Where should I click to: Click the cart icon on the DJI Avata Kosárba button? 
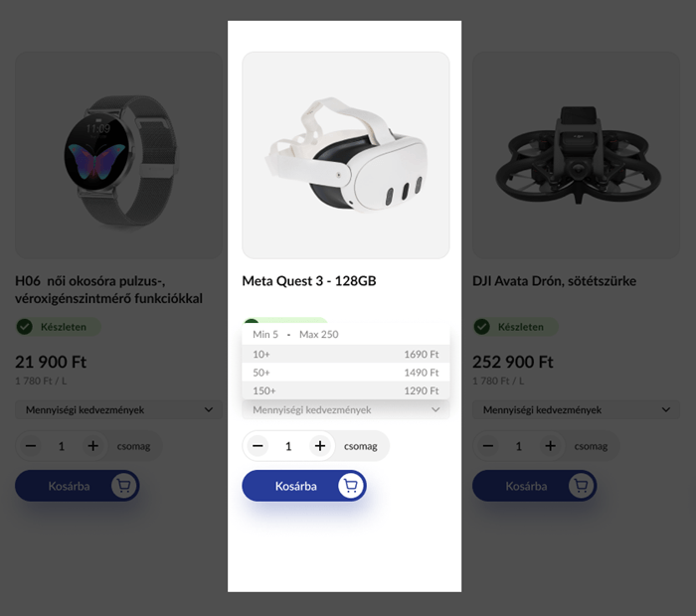coord(581,486)
